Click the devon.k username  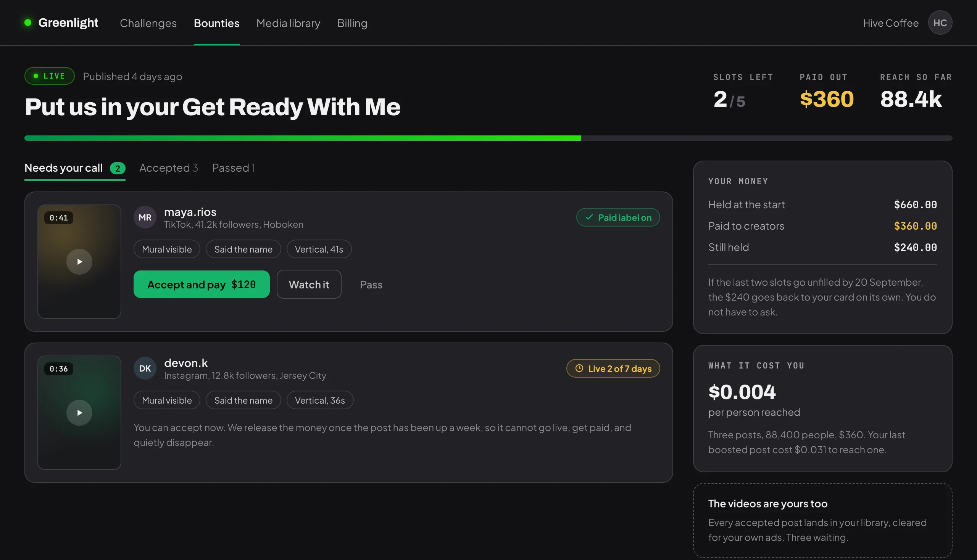[x=186, y=363]
